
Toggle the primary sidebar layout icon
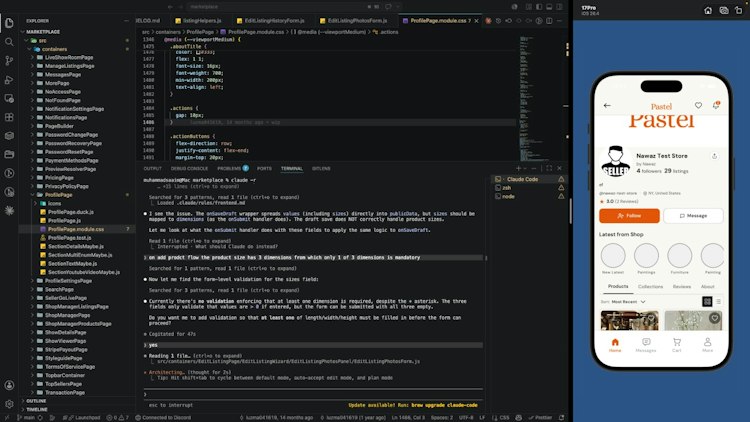pyautogui.click(x=539, y=7)
